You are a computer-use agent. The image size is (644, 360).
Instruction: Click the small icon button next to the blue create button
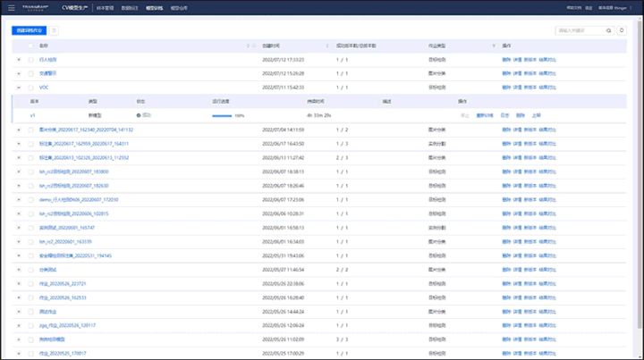pos(54,30)
